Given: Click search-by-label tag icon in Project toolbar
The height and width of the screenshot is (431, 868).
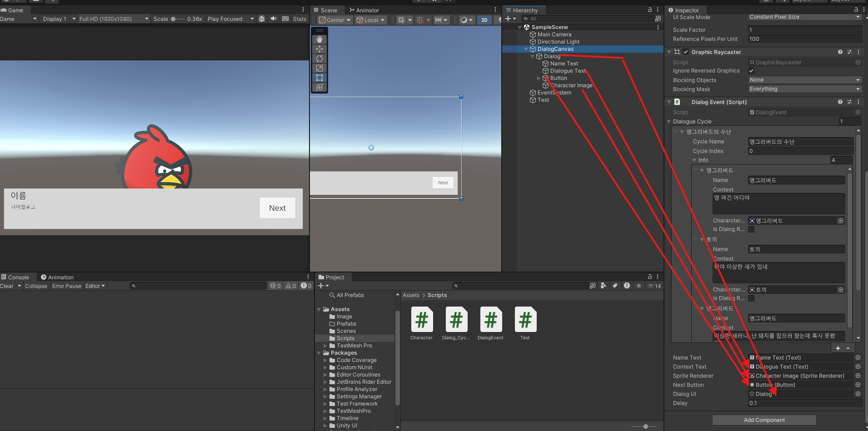Looking at the screenshot, I should pyautogui.click(x=615, y=286).
